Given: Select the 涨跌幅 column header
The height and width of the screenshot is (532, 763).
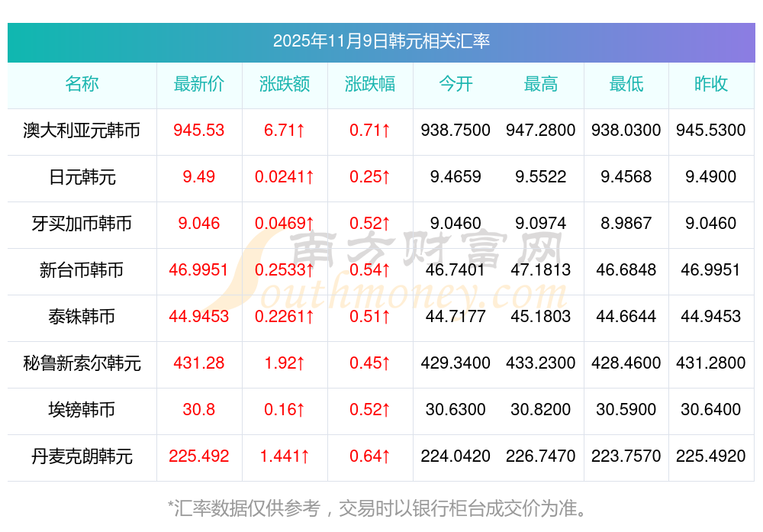Looking at the screenshot, I should (370, 84).
